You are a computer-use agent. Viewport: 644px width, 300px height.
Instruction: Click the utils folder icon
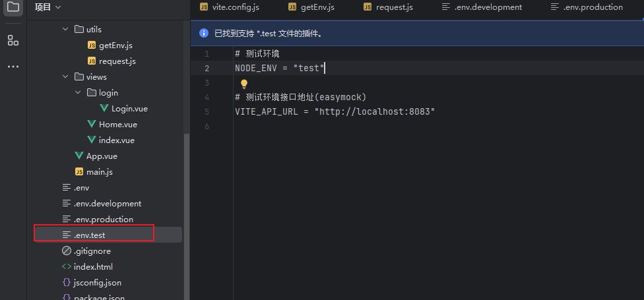click(79, 30)
